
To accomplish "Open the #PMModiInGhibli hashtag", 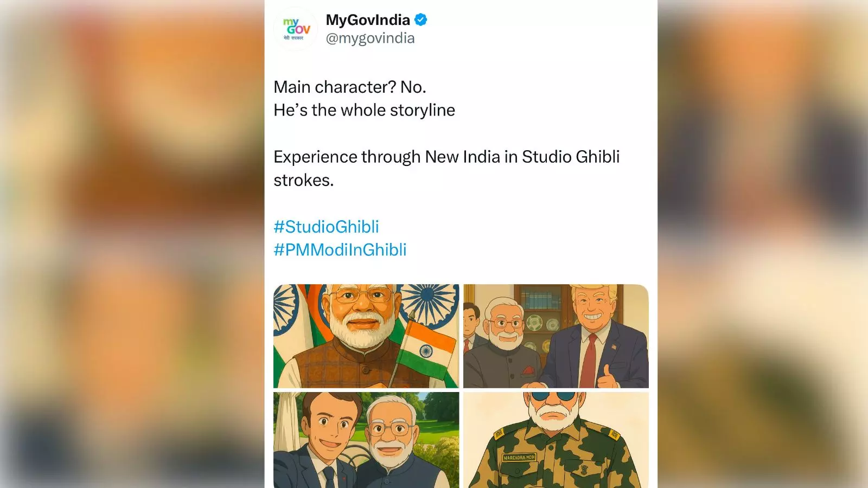I will click(x=340, y=250).
